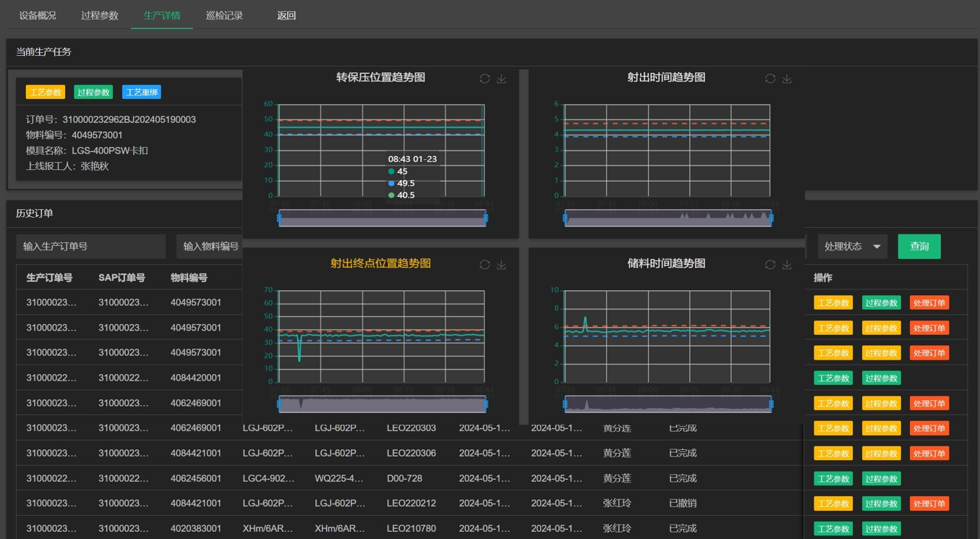
Task: Switch to the 设备概况 tab
Action: 38,15
